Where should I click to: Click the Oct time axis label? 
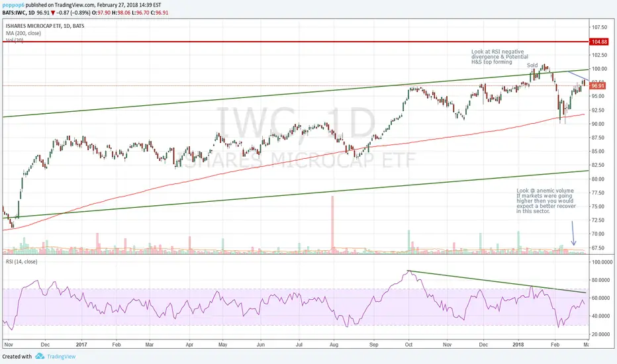click(409, 344)
